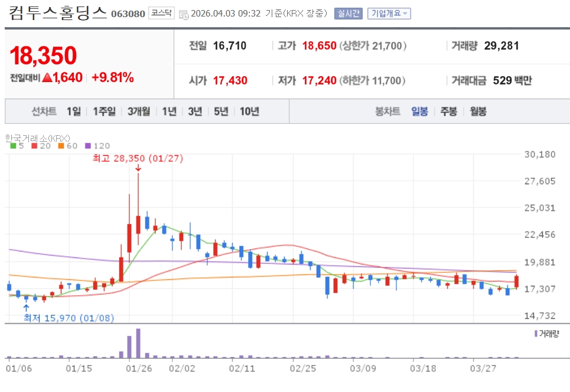This screenshot has width=570, height=392.
Task: Select the 1년 line chart tab
Action: [x=169, y=111]
